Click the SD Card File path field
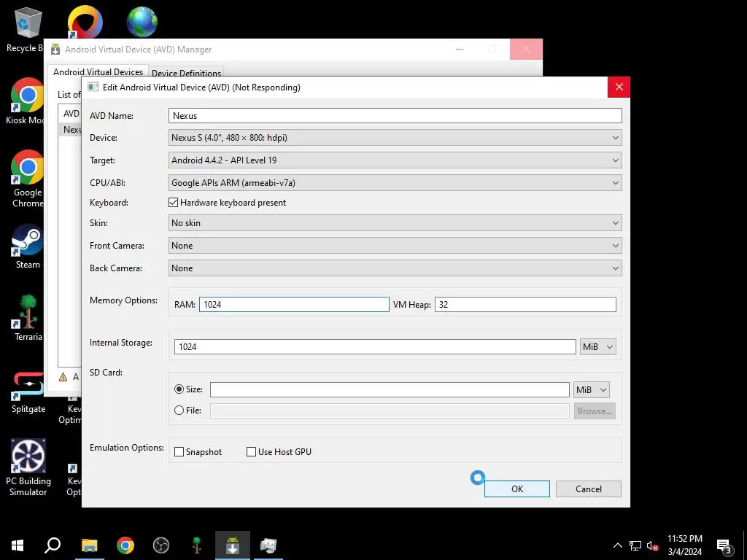The width and height of the screenshot is (747, 560). click(x=390, y=411)
